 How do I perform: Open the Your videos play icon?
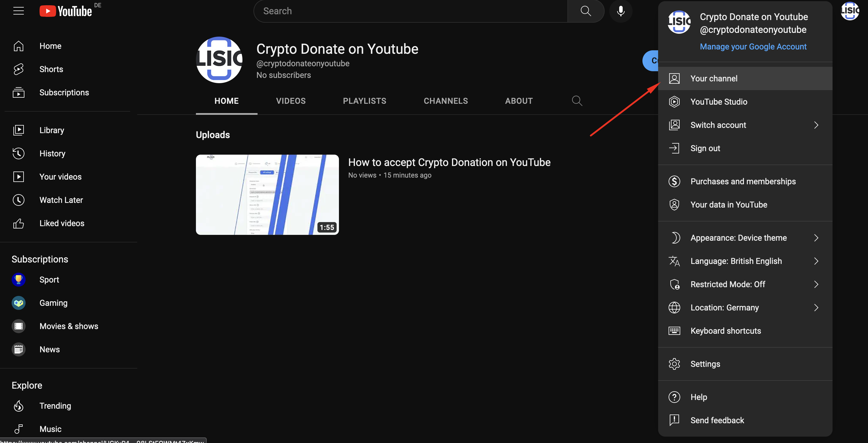pyautogui.click(x=19, y=176)
